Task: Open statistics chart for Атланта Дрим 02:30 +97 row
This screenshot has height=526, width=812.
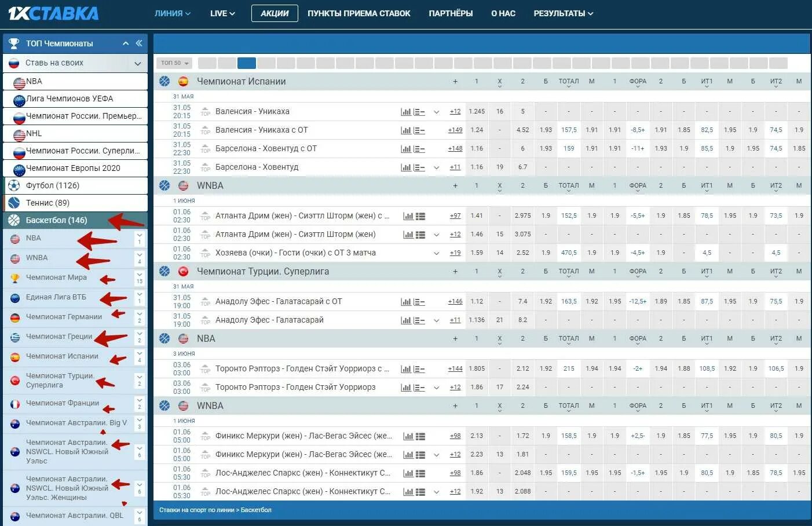Action: coord(408,216)
